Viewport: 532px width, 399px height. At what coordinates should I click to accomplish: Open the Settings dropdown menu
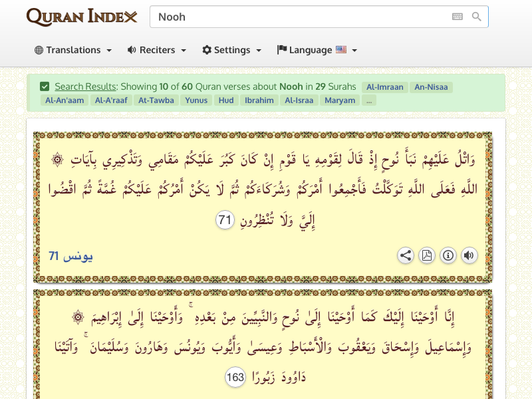pos(231,50)
